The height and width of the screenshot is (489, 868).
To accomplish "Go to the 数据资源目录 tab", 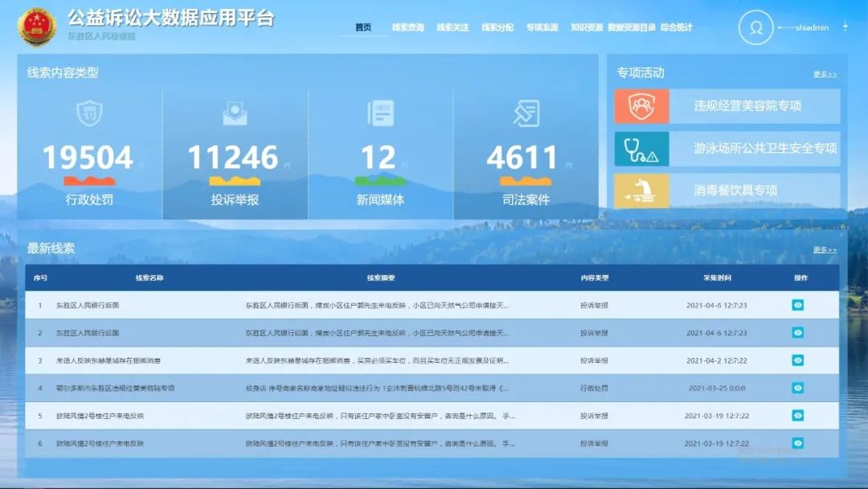I will point(632,27).
